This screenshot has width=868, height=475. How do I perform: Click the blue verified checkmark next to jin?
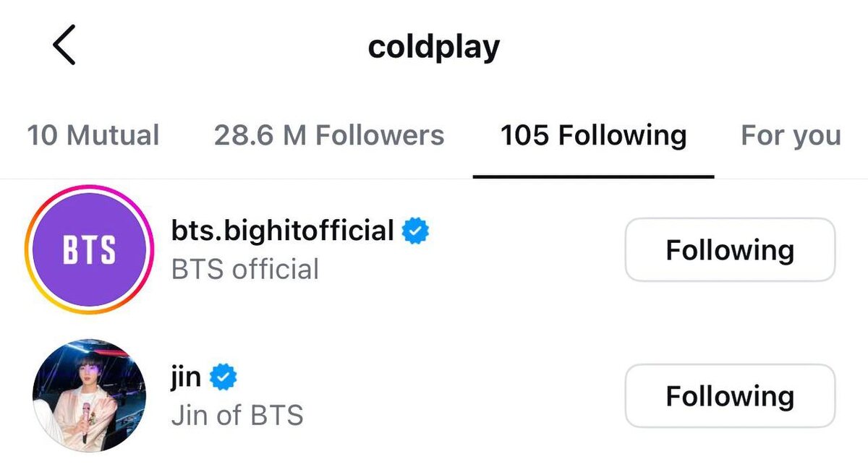tap(224, 377)
